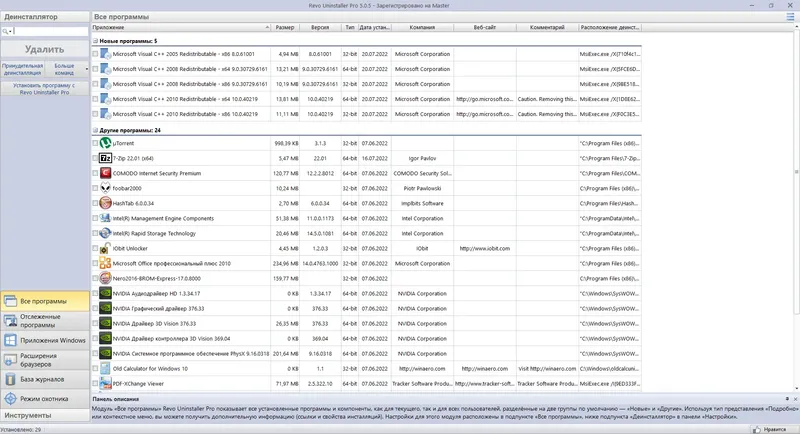This screenshot has height=434, width=800.
Task: Click the Old Calculator for Windows 10 icon
Action: pos(105,369)
